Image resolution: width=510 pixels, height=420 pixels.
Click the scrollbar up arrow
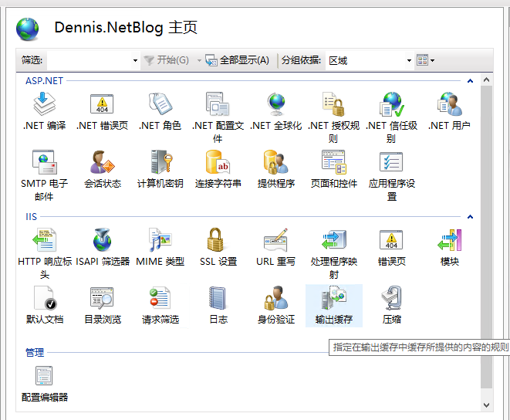pyautogui.click(x=486, y=80)
